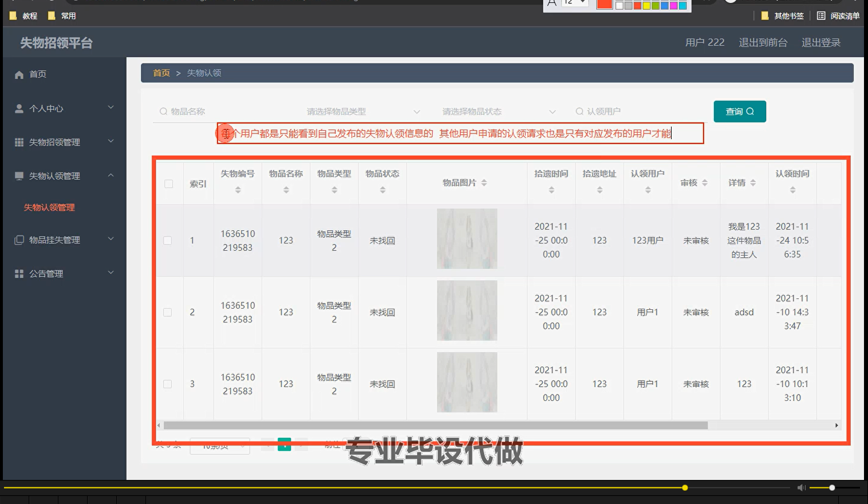Sort table by 物品图片 column arrows
868x504 pixels.
point(484,183)
